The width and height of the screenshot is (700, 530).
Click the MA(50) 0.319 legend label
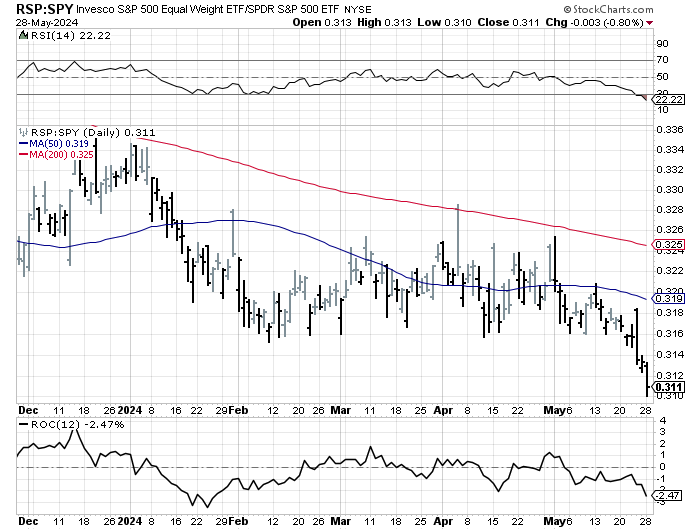pos(59,144)
